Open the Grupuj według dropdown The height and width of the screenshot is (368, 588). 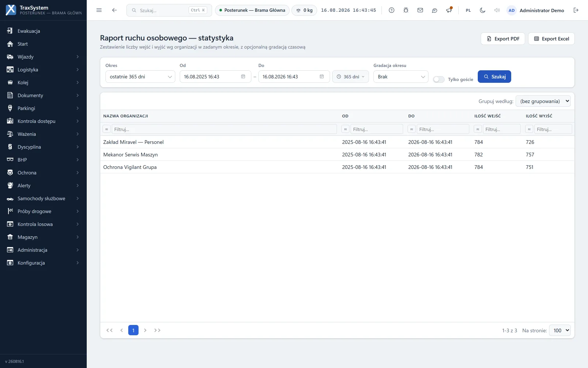(543, 101)
